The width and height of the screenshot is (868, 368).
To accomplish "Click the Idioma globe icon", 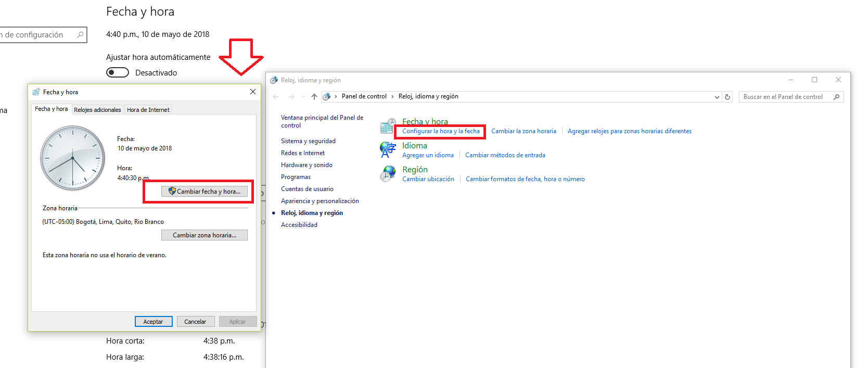I will click(387, 150).
